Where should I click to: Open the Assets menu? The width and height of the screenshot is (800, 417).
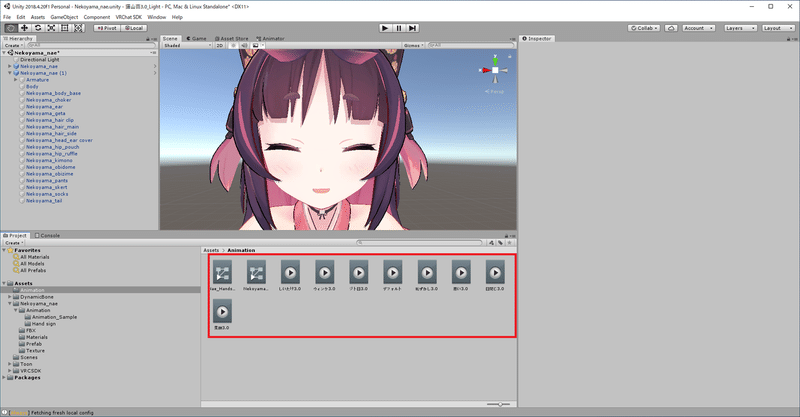(38, 17)
